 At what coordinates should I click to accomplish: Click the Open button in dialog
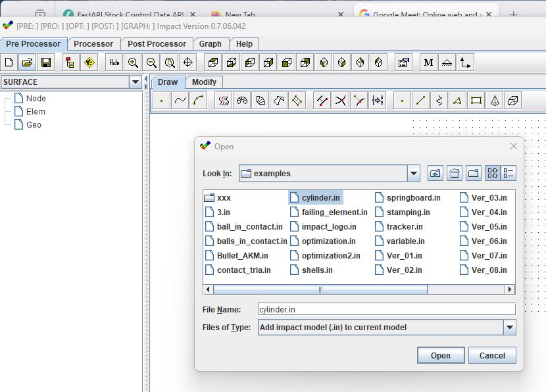point(440,356)
